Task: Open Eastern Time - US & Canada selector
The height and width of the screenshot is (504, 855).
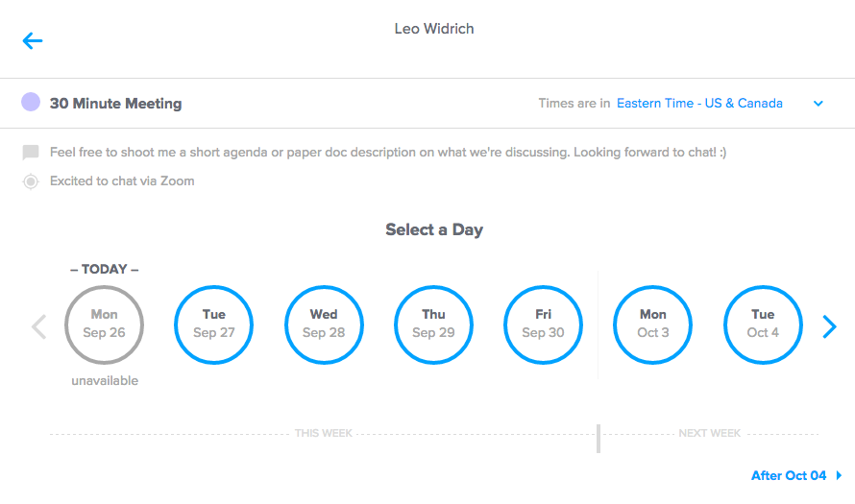Action: point(699,103)
